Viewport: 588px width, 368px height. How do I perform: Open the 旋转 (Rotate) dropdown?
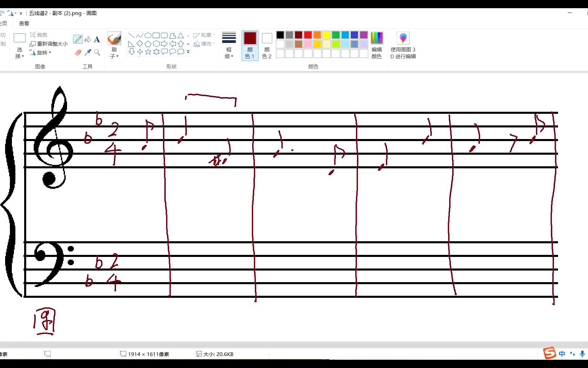tap(40, 53)
